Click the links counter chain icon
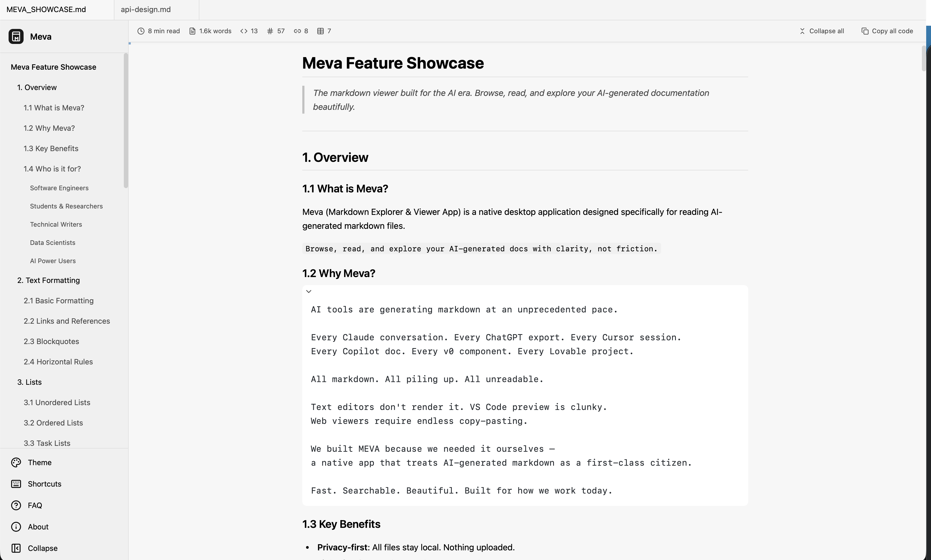The height and width of the screenshot is (560, 931). point(297,31)
